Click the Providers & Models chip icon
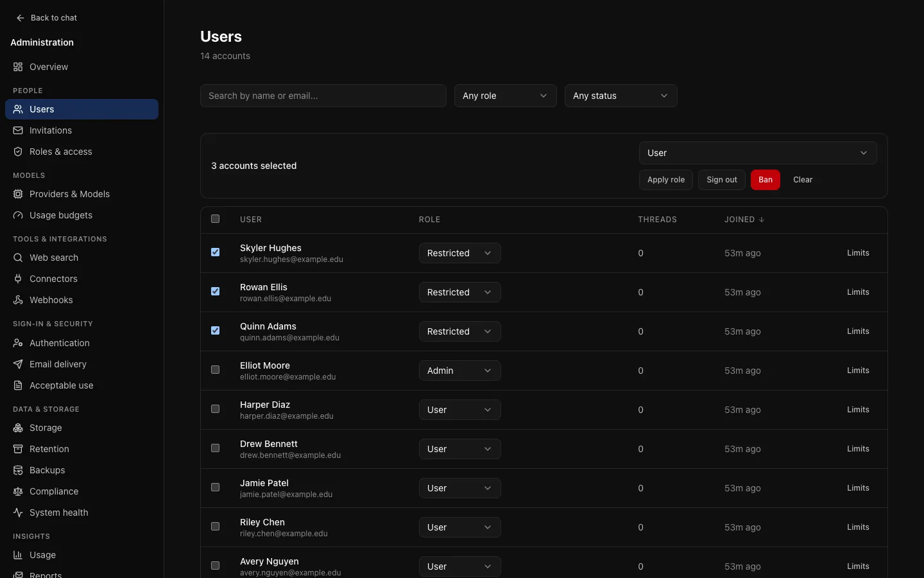The width and height of the screenshot is (924, 578). pos(18,194)
